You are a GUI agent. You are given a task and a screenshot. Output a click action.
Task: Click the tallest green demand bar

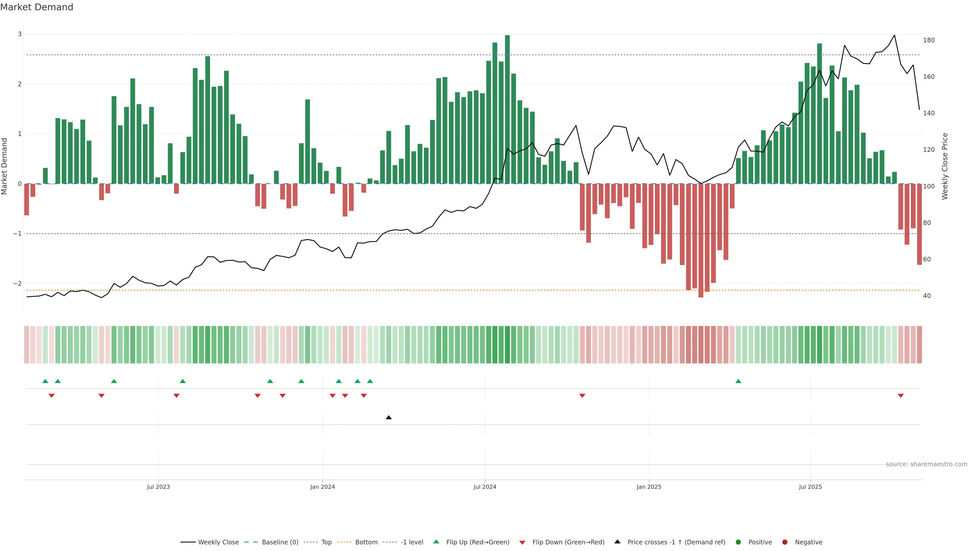(x=507, y=110)
